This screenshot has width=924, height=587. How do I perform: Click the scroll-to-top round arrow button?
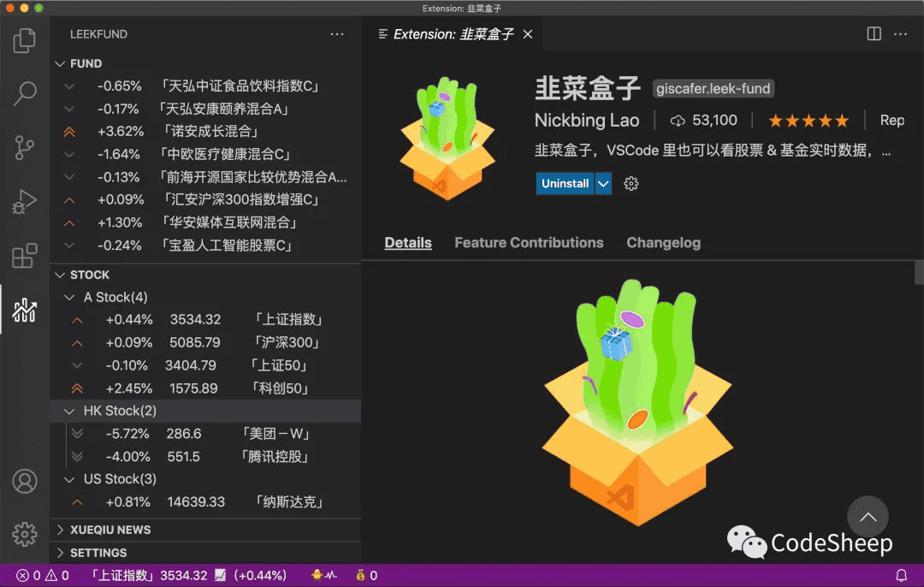pos(868,517)
